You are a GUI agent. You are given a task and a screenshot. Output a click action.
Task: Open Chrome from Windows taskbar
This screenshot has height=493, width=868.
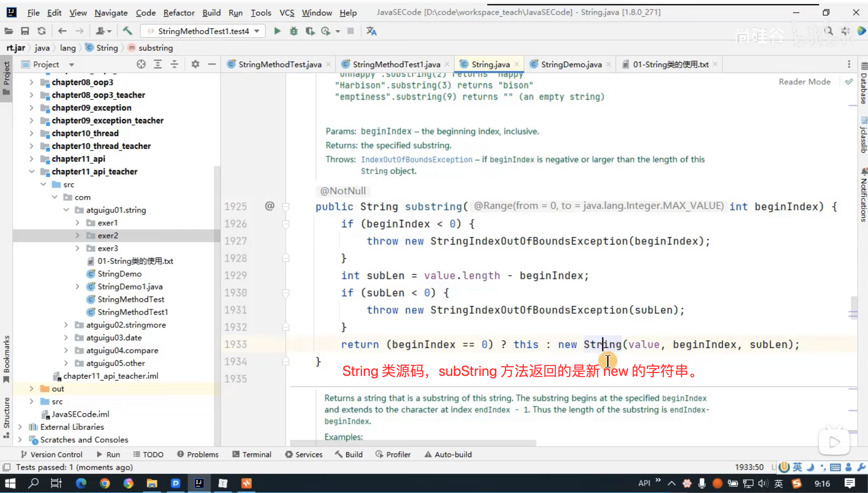click(105, 483)
